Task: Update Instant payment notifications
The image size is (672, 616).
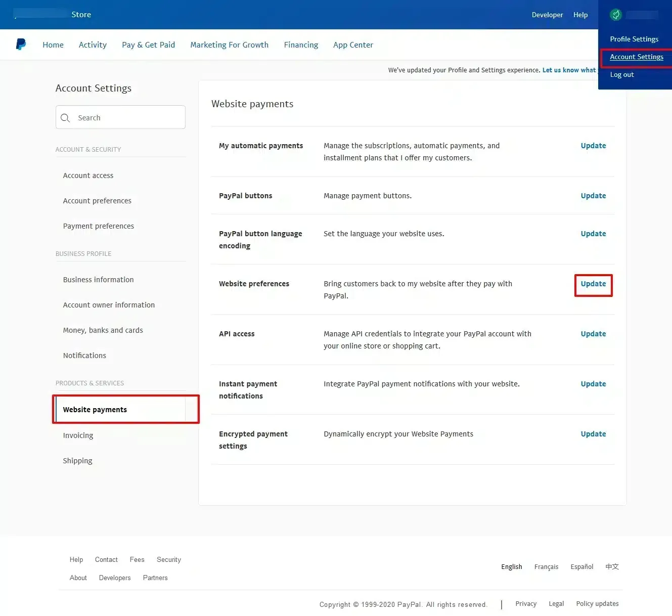Action: click(x=593, y=384)
